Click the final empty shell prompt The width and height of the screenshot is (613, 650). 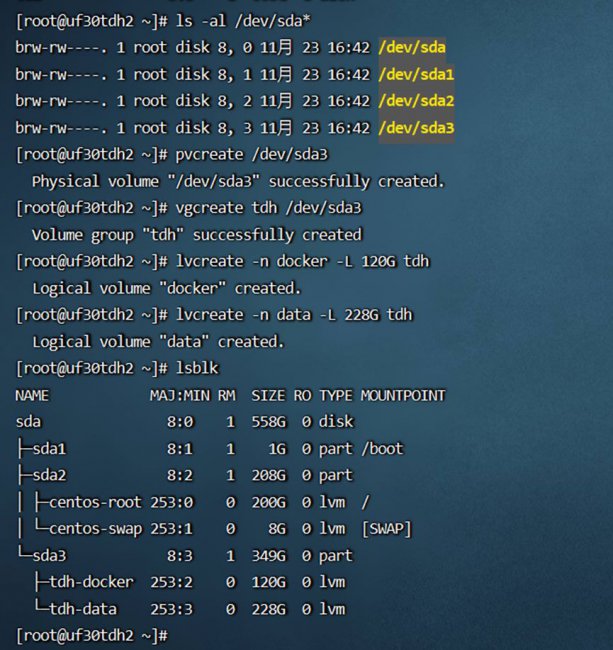pyautogui.click(x=92, y=635)
